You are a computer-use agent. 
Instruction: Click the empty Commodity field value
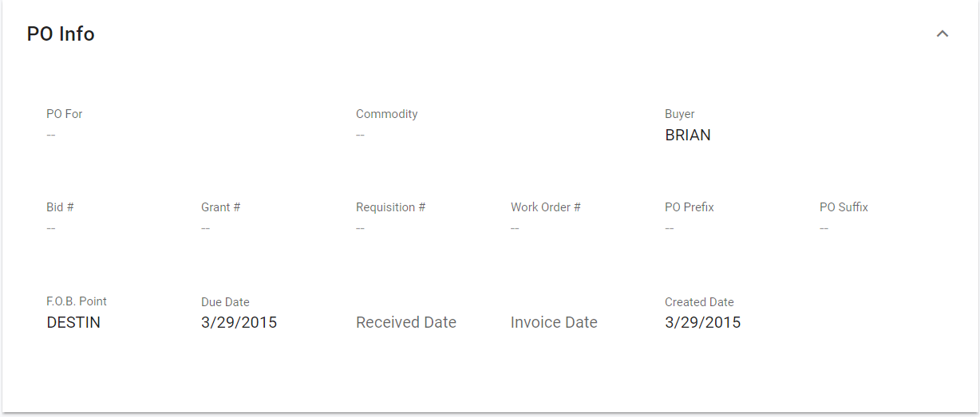[361, 136]
